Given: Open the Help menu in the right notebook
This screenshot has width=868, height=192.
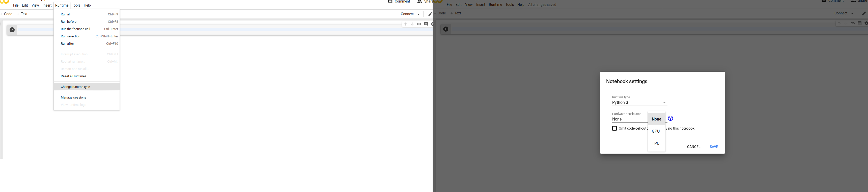Looking at the screenshot, I should tap(521, 5).
